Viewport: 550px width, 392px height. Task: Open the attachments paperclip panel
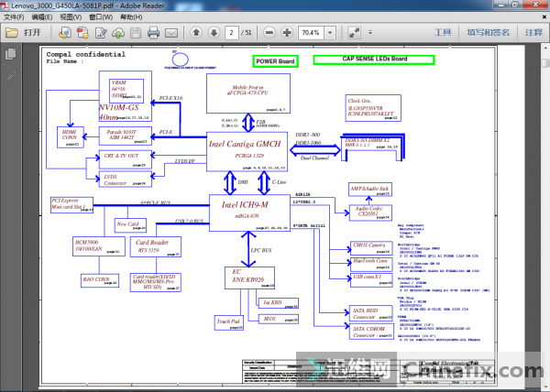(x=10, y=77)
